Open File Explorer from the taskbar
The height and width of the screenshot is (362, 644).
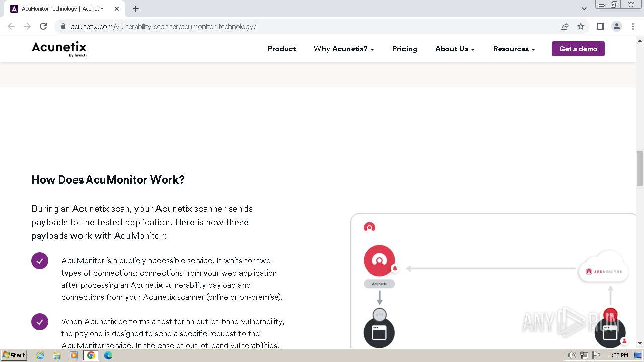(57, 355)
